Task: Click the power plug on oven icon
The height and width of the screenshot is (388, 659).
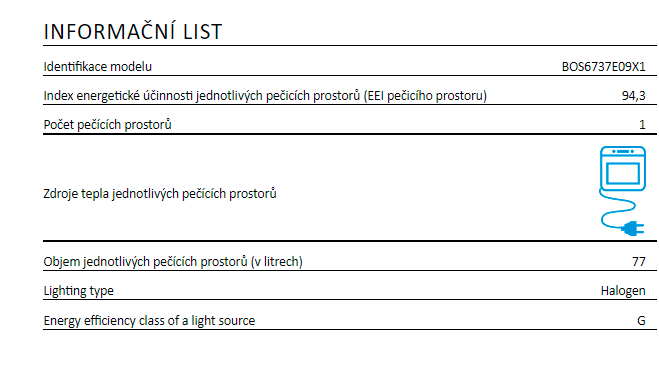Action: (x=634, y=229)
